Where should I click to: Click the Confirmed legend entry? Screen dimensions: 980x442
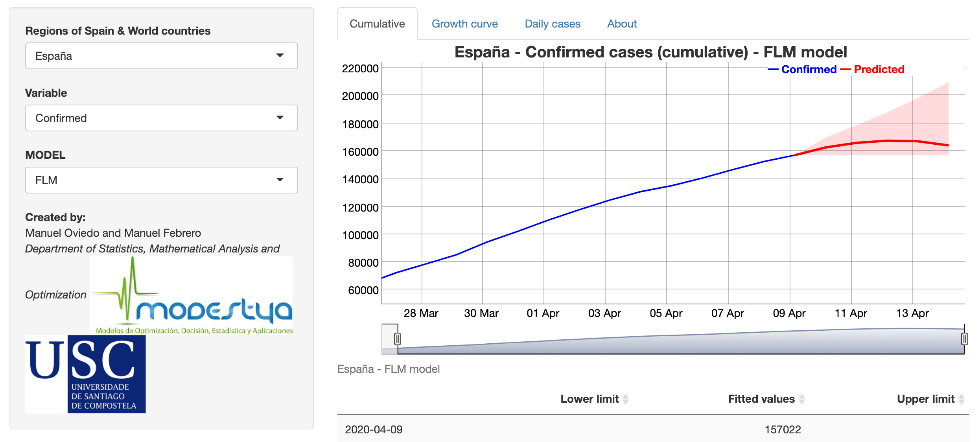click(809, 70)
